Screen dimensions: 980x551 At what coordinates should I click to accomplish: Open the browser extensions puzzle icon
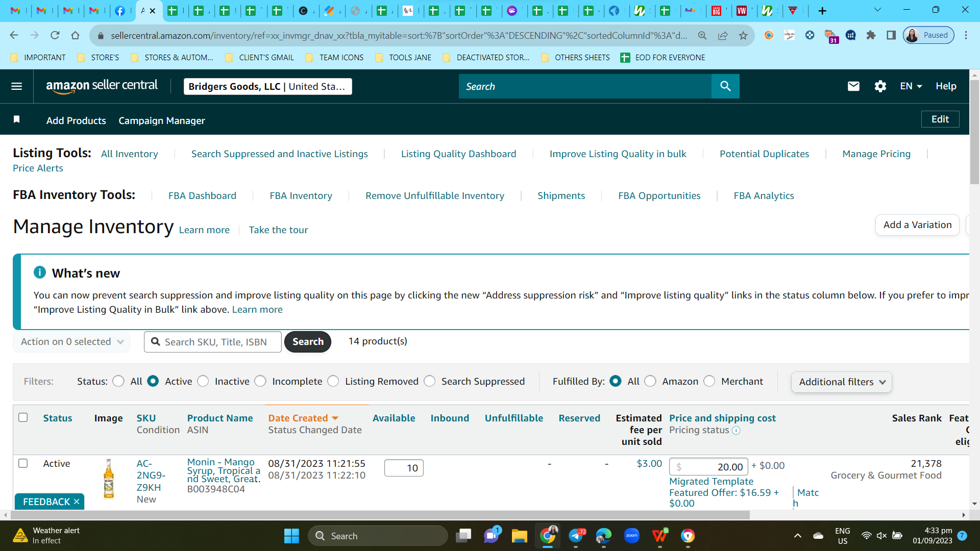871,35
